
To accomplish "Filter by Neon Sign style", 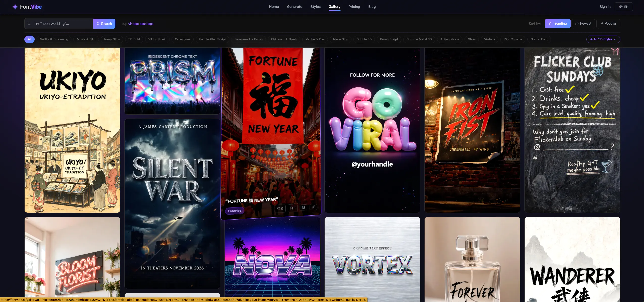I will [341, 39].
